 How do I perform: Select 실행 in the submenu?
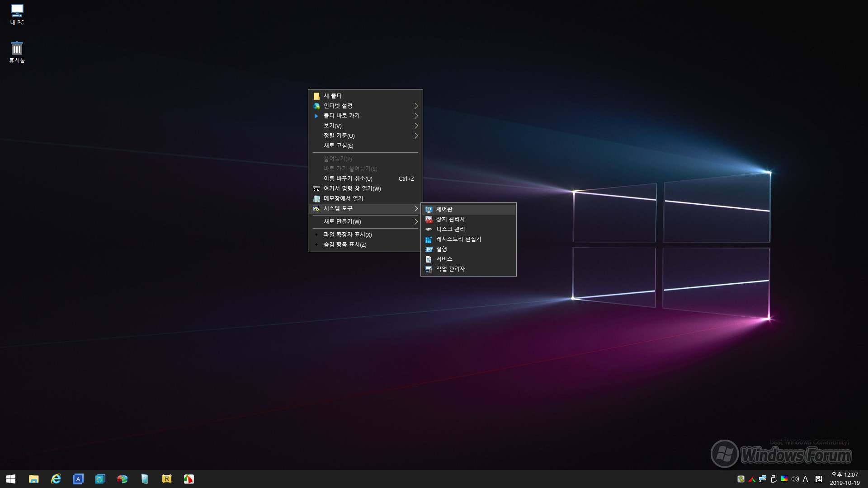click(x=468, y=249)
